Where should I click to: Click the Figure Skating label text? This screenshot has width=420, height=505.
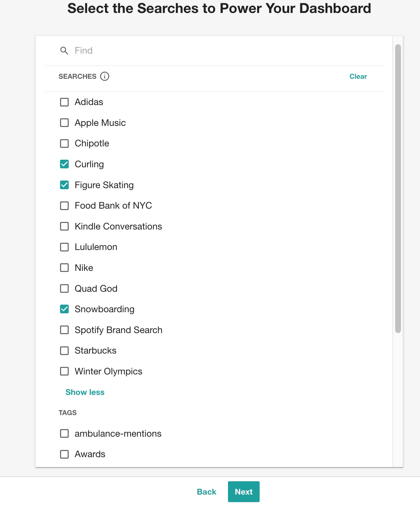coord(104,185)
